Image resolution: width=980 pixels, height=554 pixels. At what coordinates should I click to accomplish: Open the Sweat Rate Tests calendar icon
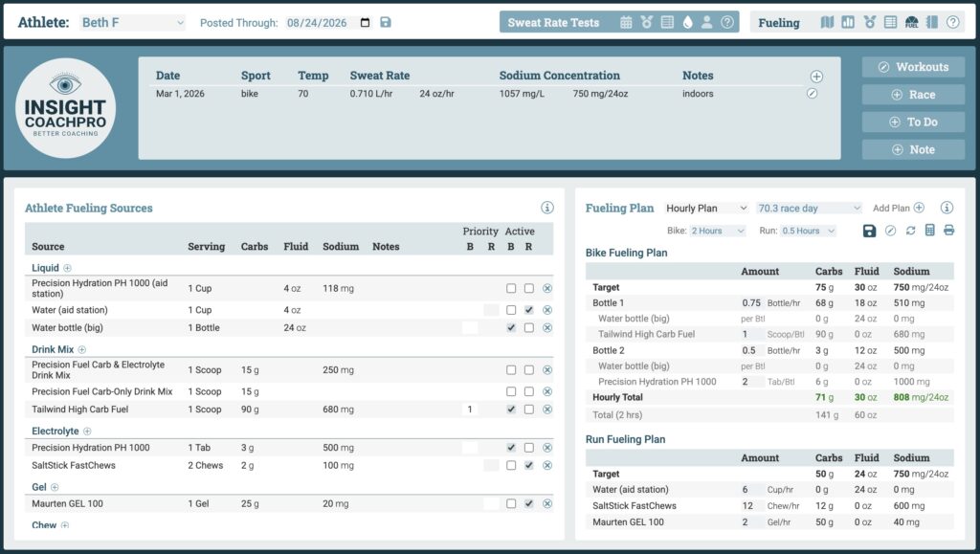tap(626, 22)
